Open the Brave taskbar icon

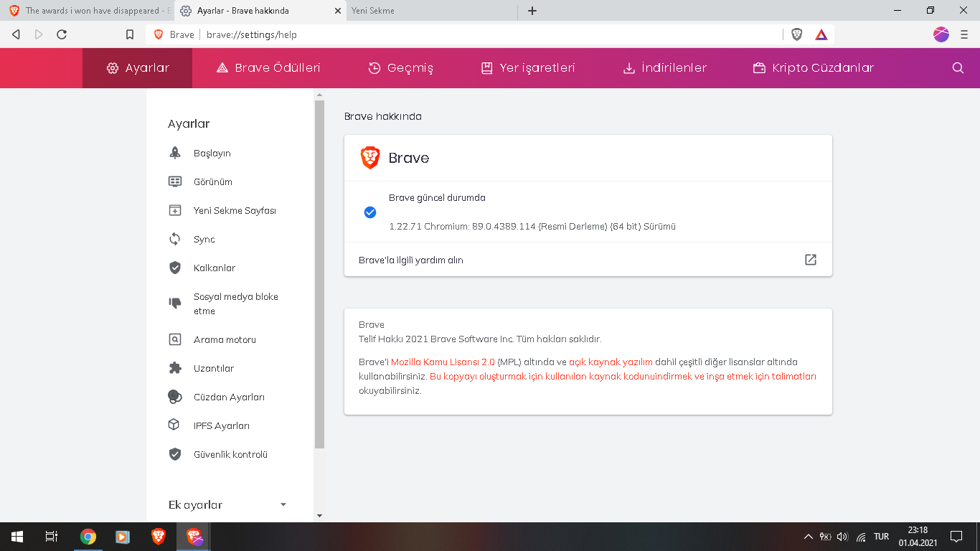(159, 537)
